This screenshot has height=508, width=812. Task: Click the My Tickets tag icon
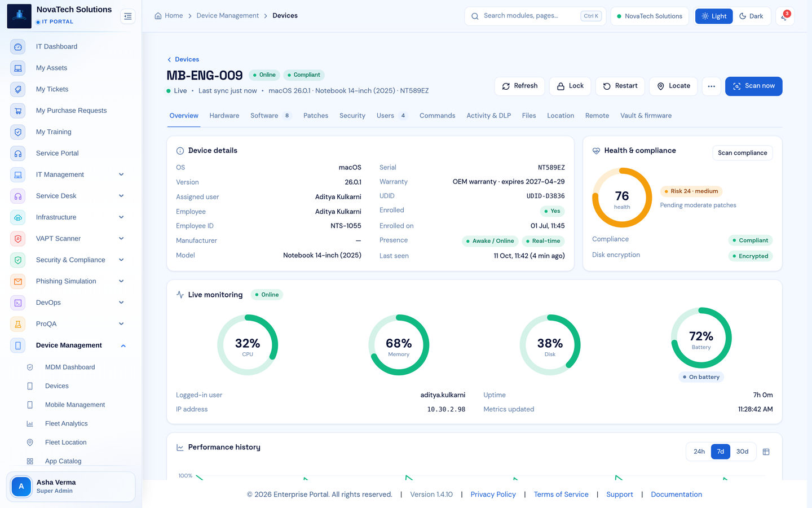point(18,89)
